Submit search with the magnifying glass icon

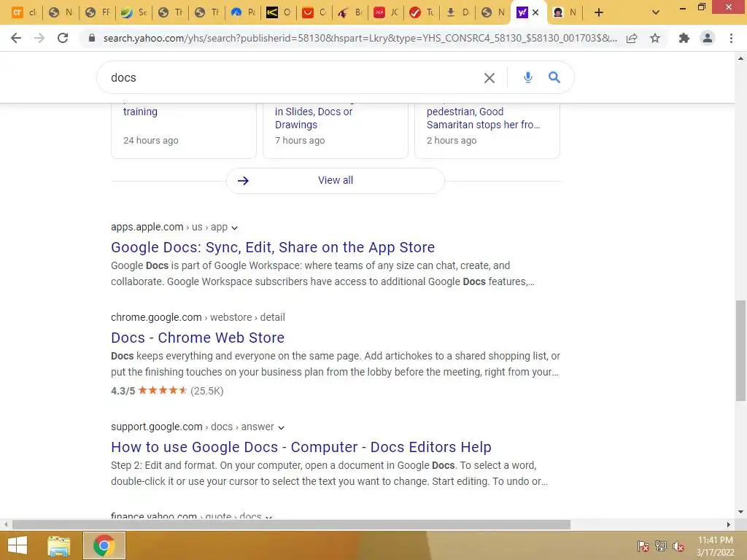pos(554,77)
